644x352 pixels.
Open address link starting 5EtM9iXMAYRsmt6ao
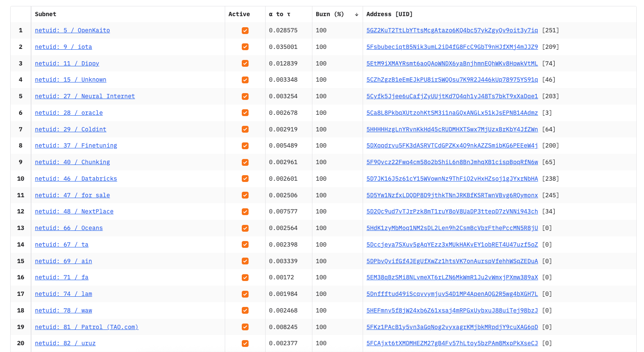(x=452, y=63)
